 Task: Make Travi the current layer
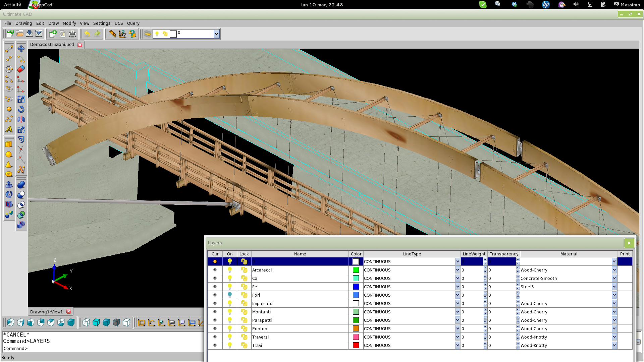click(x=215, y=345)
